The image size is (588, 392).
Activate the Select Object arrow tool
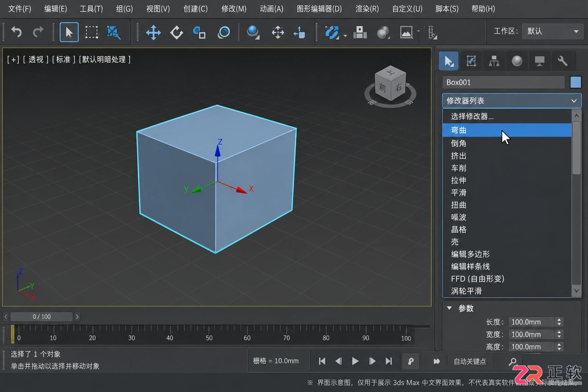coord(69,32)
